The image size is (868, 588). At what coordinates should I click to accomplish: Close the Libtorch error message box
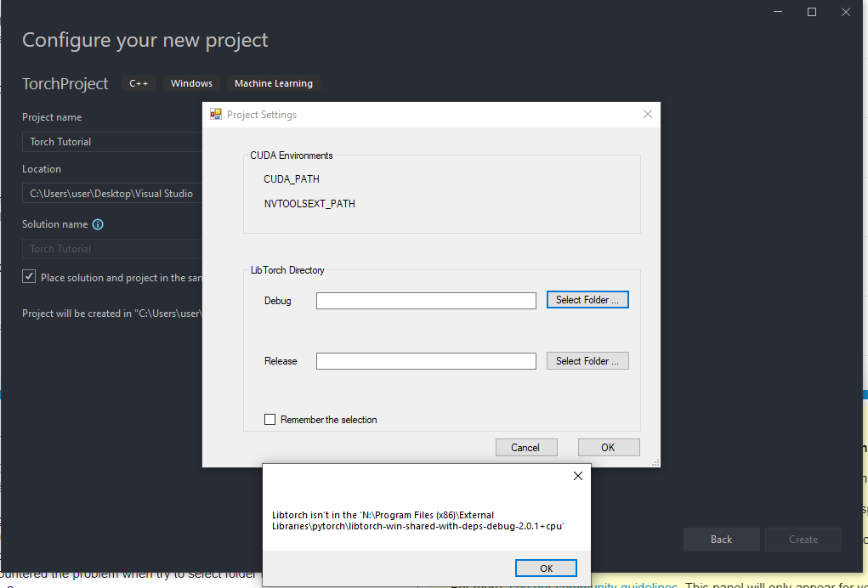[x=578, y=476]
